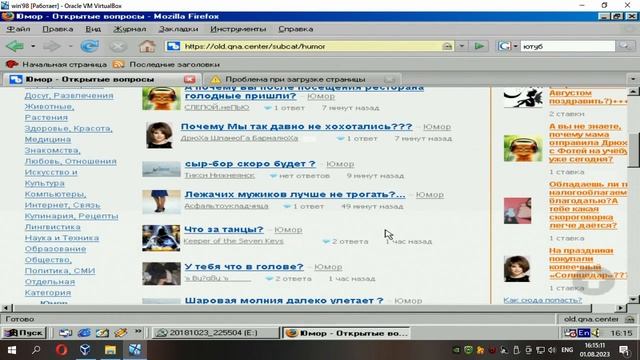Viewport: 640px width, 360px height.
Task: Open the File Explorer icon on host taskbar
Action: [x=110, y=350]
